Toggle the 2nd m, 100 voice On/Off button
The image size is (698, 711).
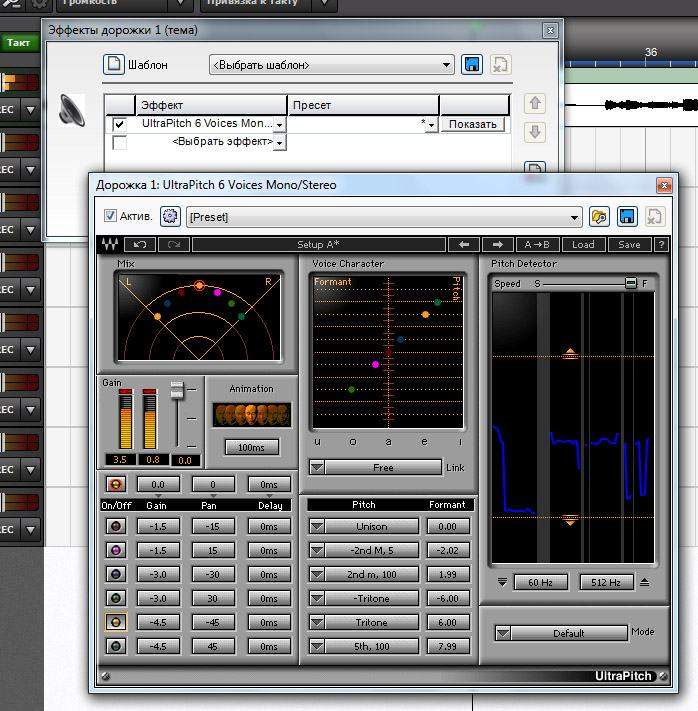(x=116, y=575)
